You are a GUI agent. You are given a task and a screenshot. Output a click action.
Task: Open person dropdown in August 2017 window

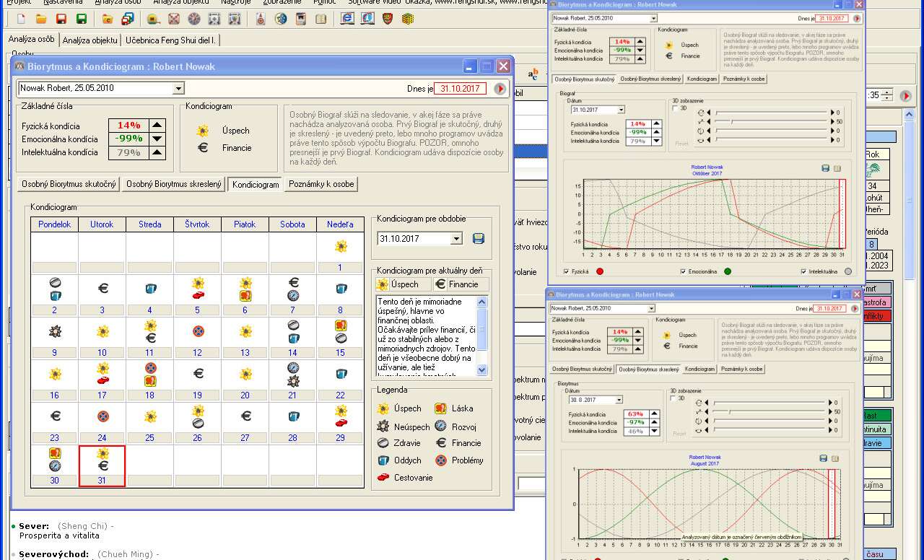click(x=652, y=308)
